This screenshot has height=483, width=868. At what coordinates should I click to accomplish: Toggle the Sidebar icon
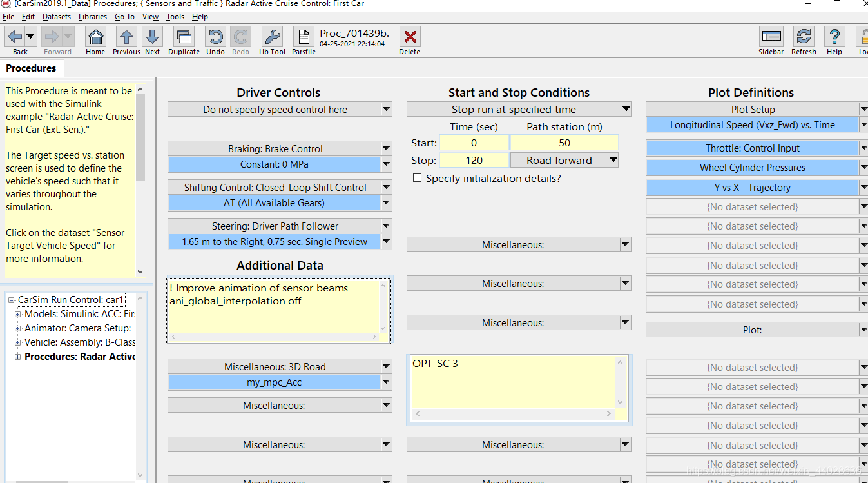(x=771, y=36)
